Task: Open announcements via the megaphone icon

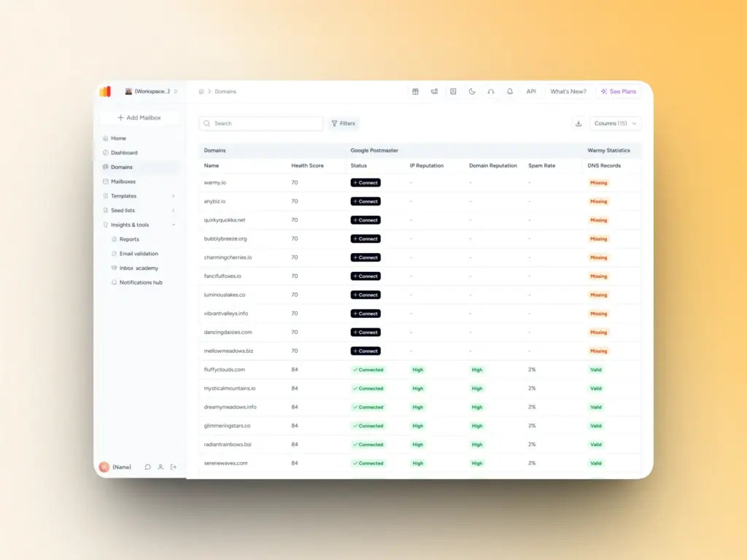Action: (x=434, y=91)
